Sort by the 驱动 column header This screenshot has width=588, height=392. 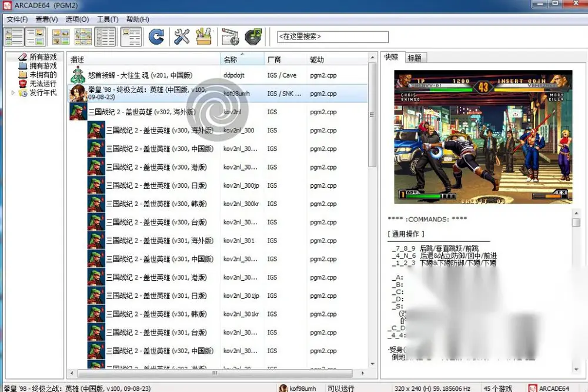click(x=337, y=59)
